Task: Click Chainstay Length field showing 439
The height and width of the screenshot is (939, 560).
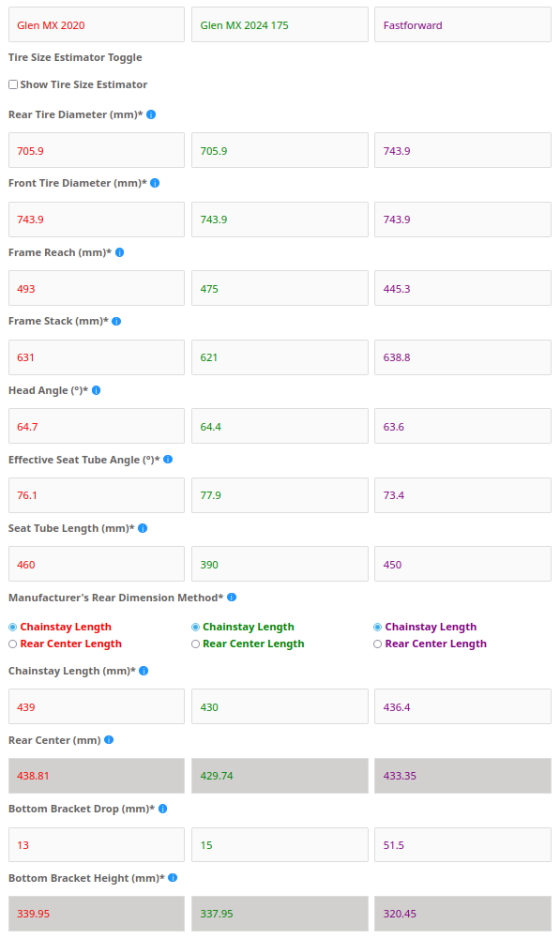Action: click(x=97, y=706)
